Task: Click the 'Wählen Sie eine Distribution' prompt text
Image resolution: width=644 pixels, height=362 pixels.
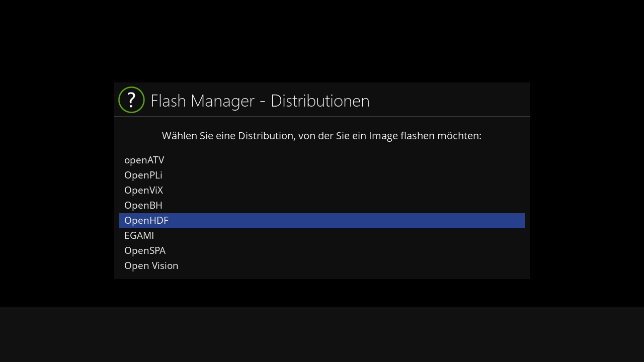Action: point(228,136)
